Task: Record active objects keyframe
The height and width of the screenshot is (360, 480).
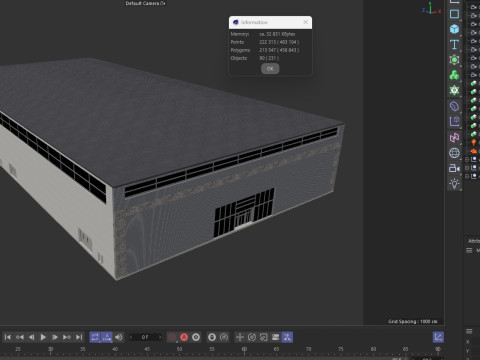Action: click(x=172, y=337)
